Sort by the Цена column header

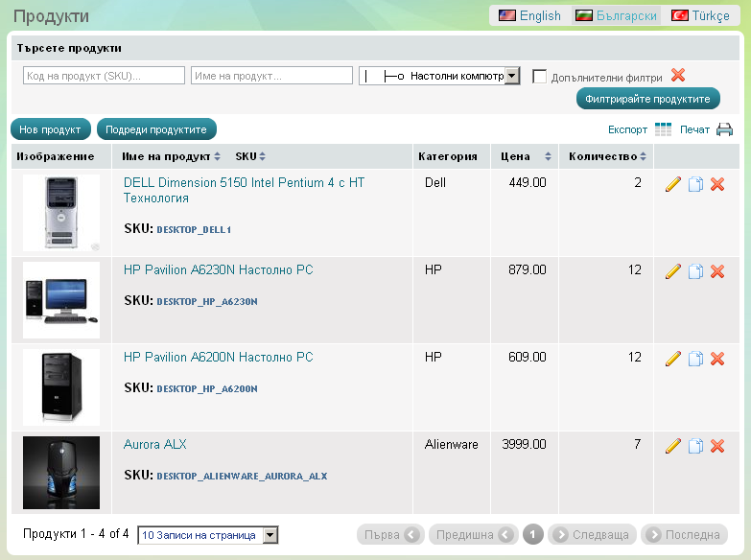[522, 156]
